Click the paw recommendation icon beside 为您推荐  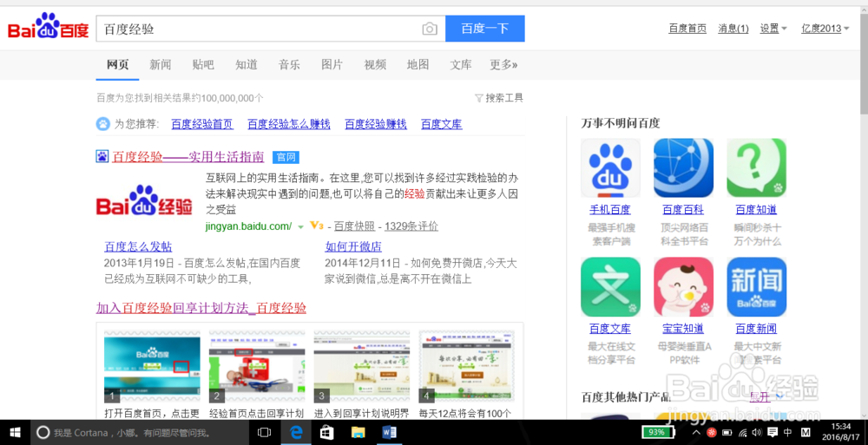103,124
